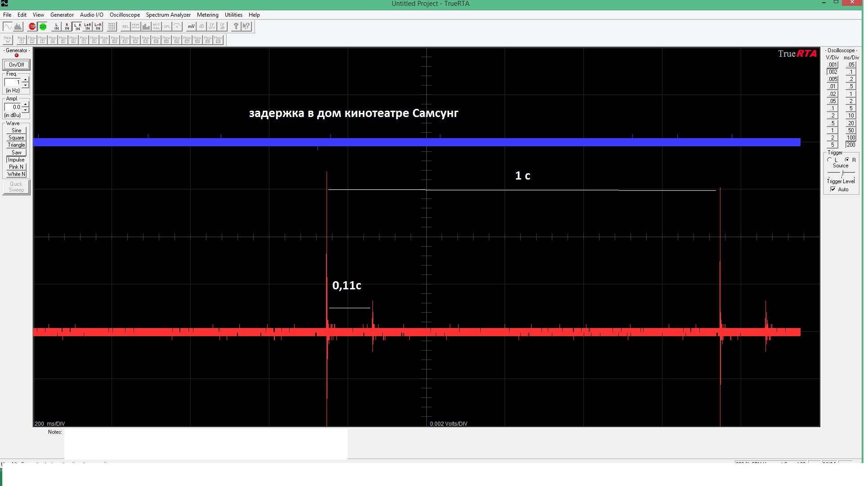
Task: Select the mV units icon
Action: [x=191, y=27]
